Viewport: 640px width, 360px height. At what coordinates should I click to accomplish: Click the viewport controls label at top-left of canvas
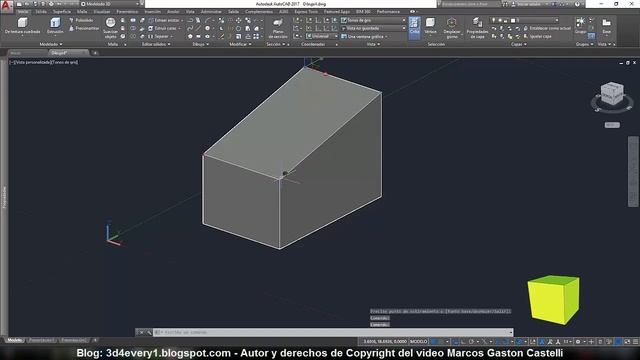point(44,62)
